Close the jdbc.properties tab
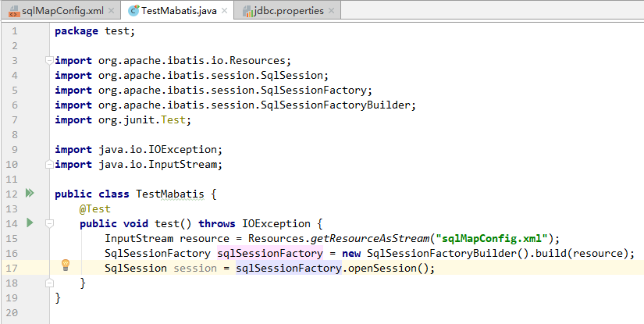 (x=332, y=11)
